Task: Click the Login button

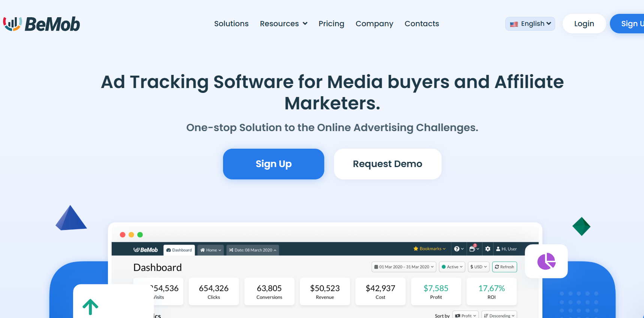Action: coord(584,24)
